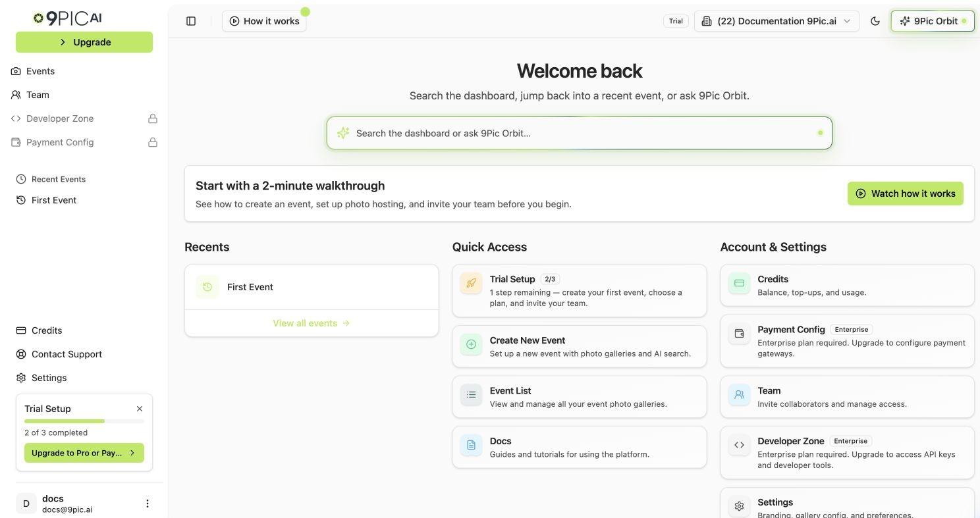Switch to dark mode moon icon
This screenshot has width=980, height=518.
coord(875,21)
